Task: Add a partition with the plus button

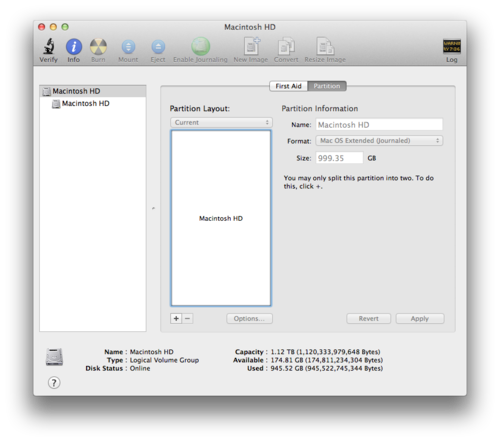Action: click(176, 318)
